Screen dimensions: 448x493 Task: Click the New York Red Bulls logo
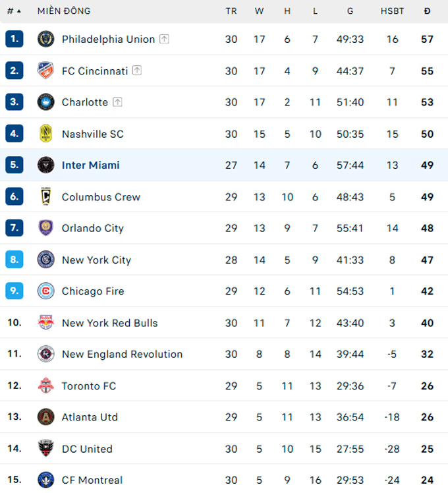(x=45, y=323)
